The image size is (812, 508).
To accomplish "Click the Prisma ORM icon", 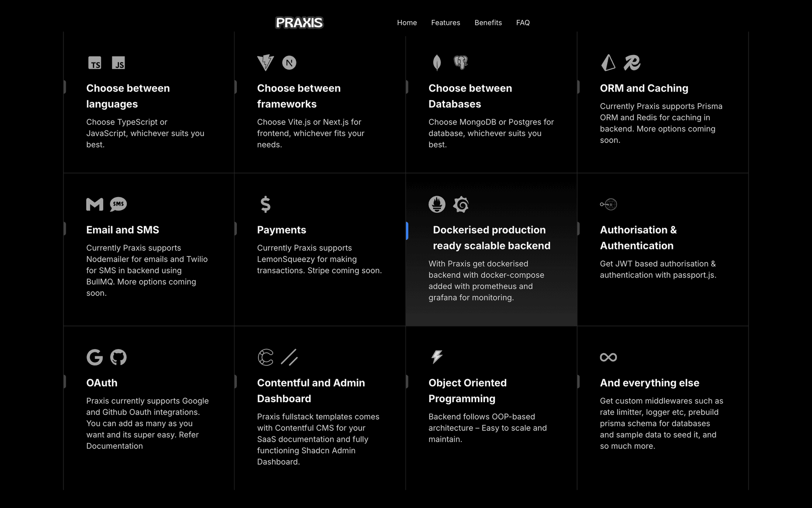I will [609, 63].
